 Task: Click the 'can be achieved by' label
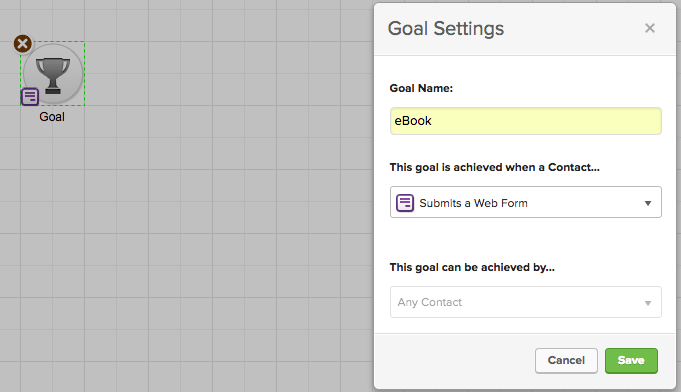coord(472,267)
